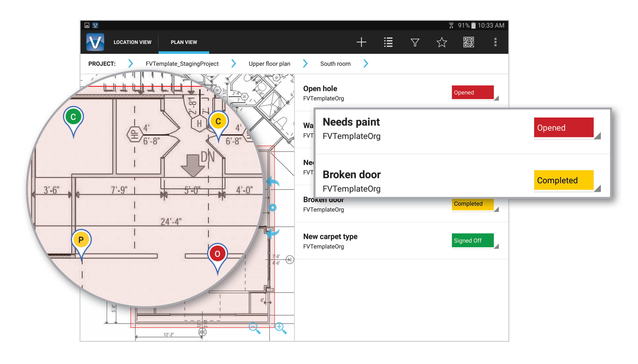Open the filter funnel icon
638x364 pixels.
click(x=415, y=42)
